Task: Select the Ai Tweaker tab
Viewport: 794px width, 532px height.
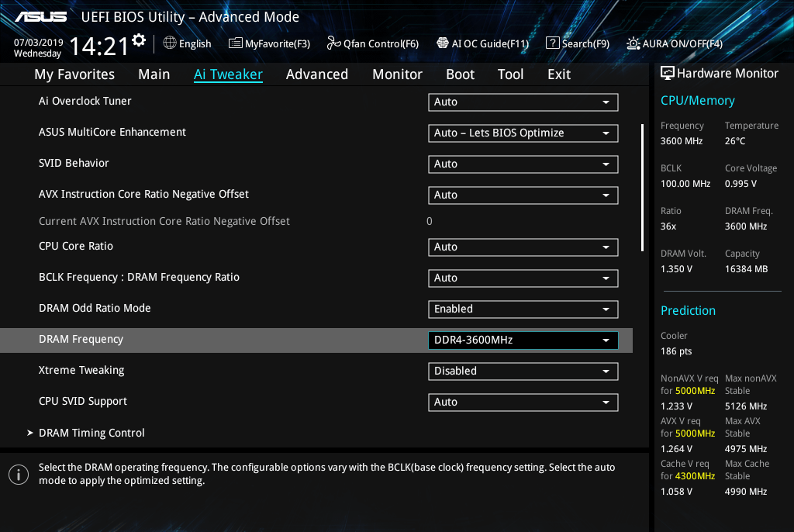Action: (228, 74)
